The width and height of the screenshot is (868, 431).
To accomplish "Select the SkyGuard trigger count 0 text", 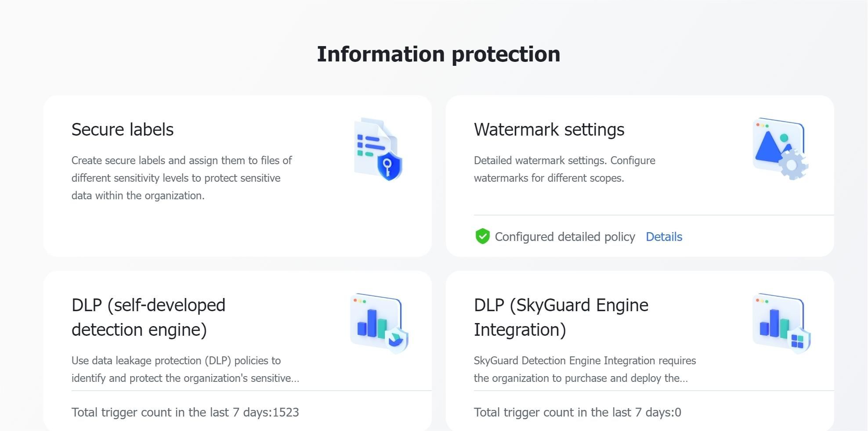I will (x=577, y=412).
